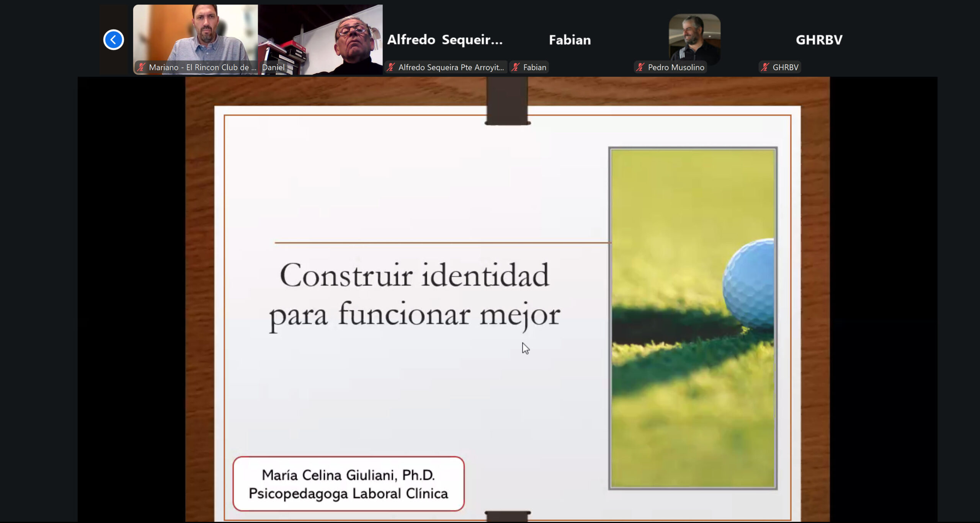Click the 'Pedro Musolino' name label
This screenshot has width=980, height=523.
pyautogui.click(x=676, y=67)
